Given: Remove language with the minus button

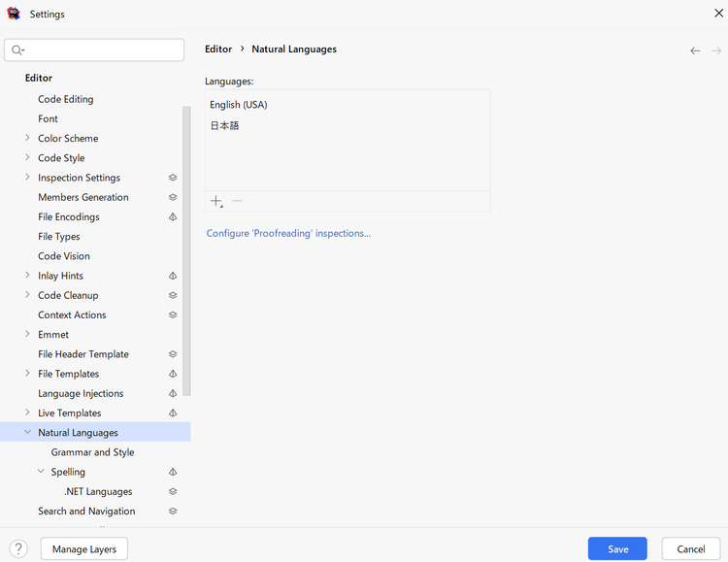Looking at the screenshot, I should 237,201.
